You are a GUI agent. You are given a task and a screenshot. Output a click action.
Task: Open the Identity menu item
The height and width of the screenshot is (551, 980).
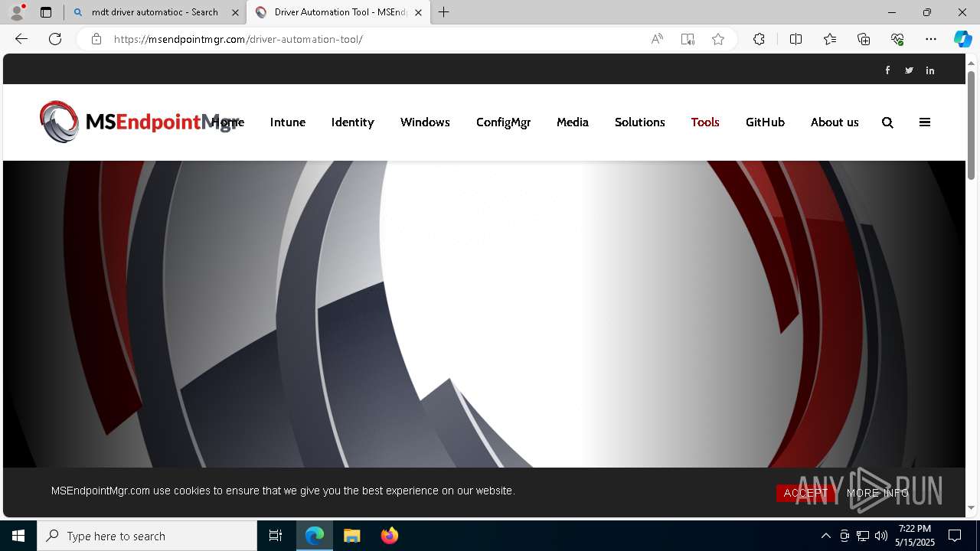(352, 122)
